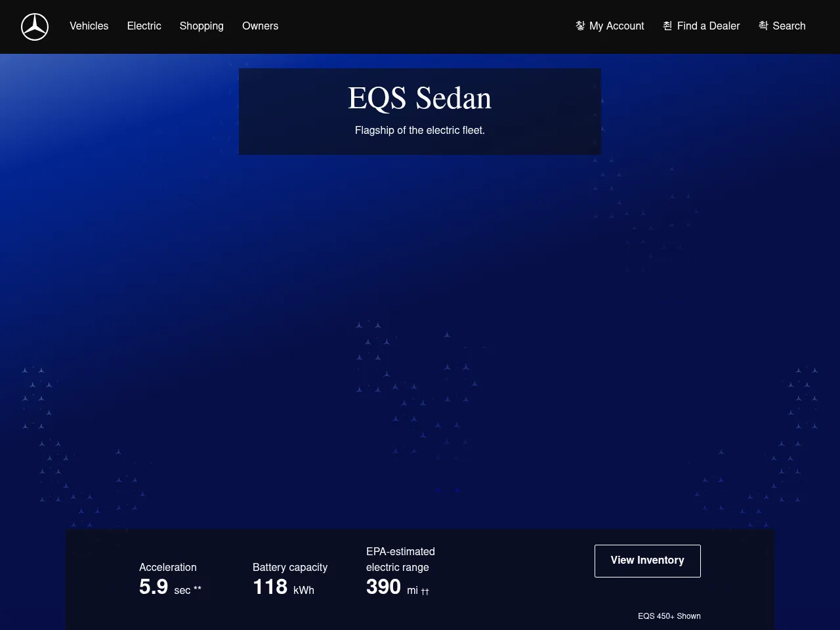Click the My Account link
The height and width of the screenshot is (630, 840).
616,26
